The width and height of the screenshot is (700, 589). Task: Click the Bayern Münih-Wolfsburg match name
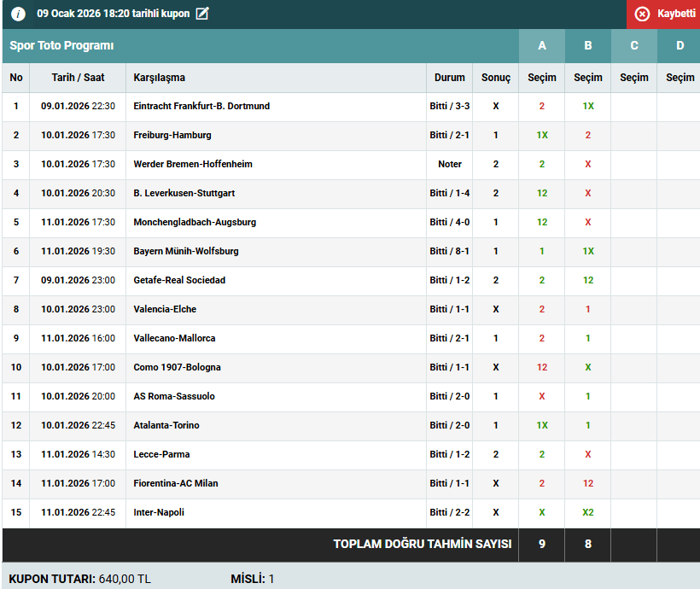pos(186,252)
